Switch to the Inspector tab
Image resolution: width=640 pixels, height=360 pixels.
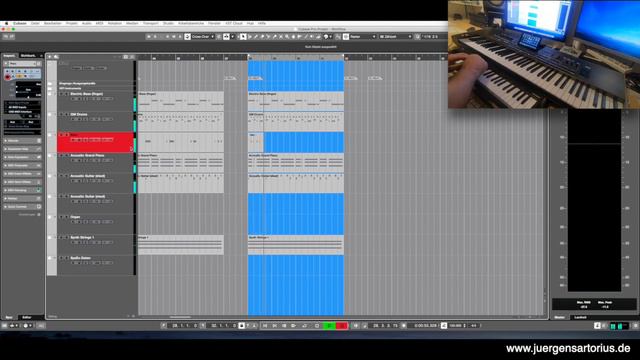point(9,56)
